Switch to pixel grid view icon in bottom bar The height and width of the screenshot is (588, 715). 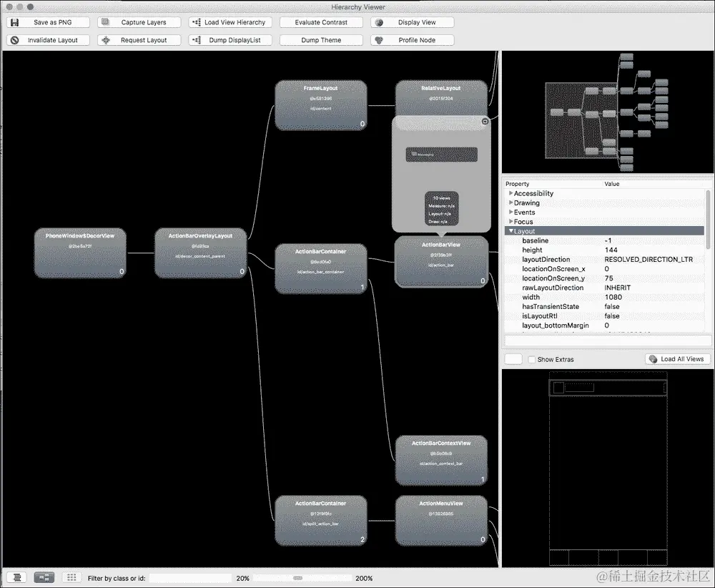tap(71, 577)
